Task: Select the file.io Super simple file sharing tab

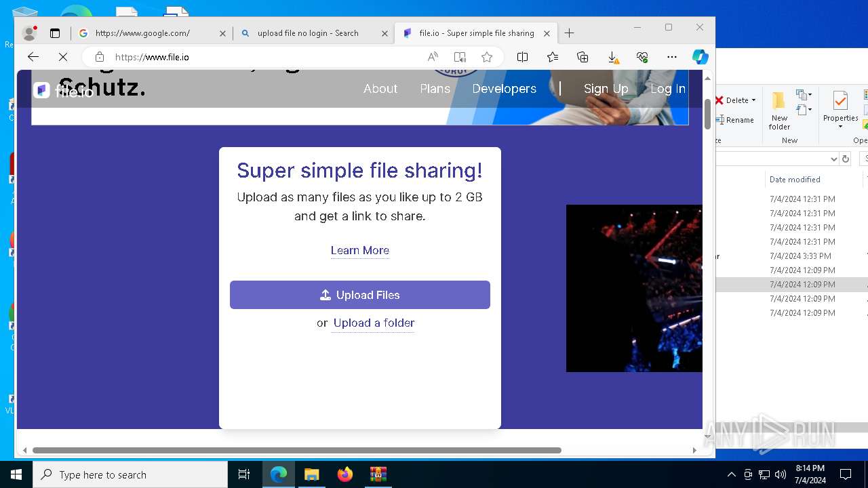Action: pos(476,33)
